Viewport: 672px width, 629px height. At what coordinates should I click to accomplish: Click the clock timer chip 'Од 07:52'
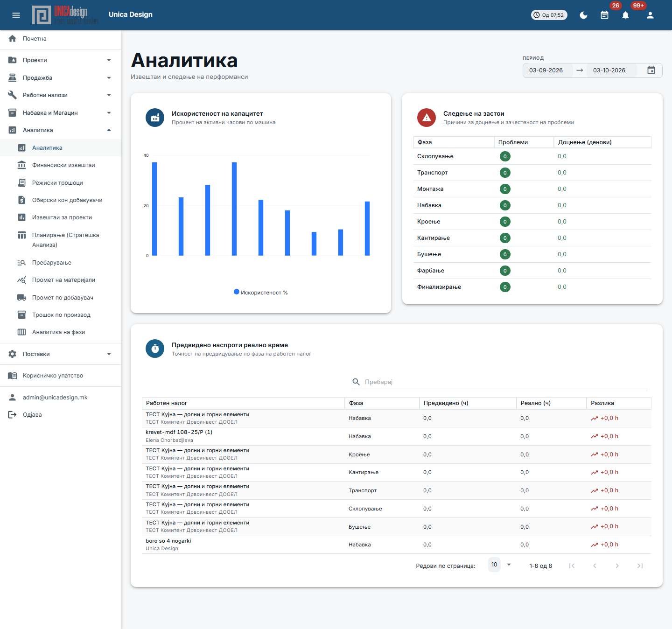point(549,15)
